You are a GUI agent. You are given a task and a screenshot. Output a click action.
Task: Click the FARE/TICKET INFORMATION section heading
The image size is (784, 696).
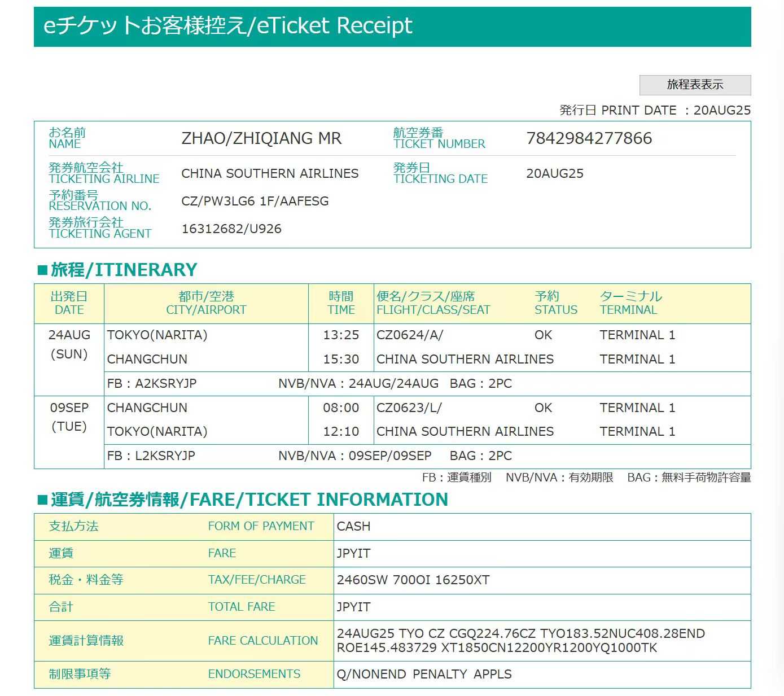click(243, 500)
